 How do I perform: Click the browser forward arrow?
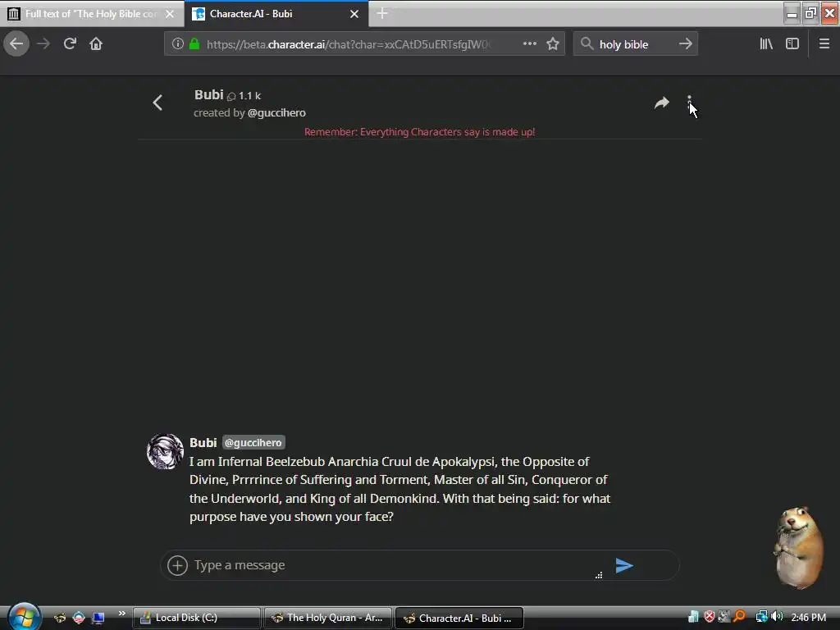point(43,44)
